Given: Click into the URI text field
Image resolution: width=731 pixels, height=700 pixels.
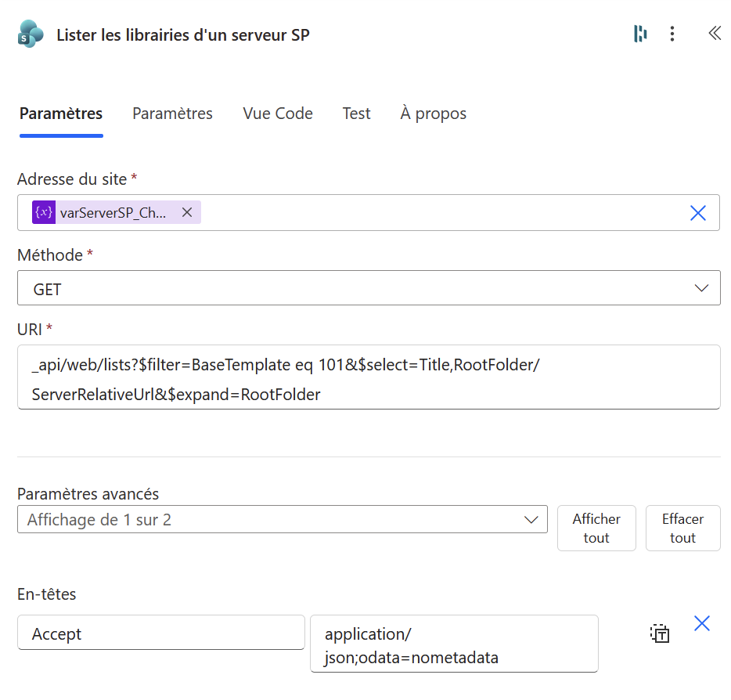Looking at the screenshot, I should [x=369, y=377].
